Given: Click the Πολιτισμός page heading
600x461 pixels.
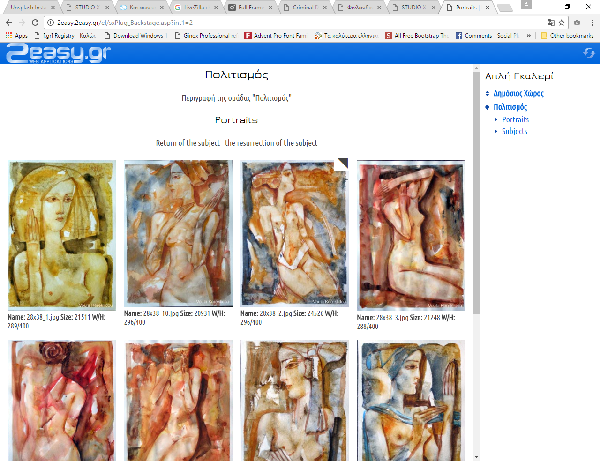Looking at the screenshot, I should (236, 75).
